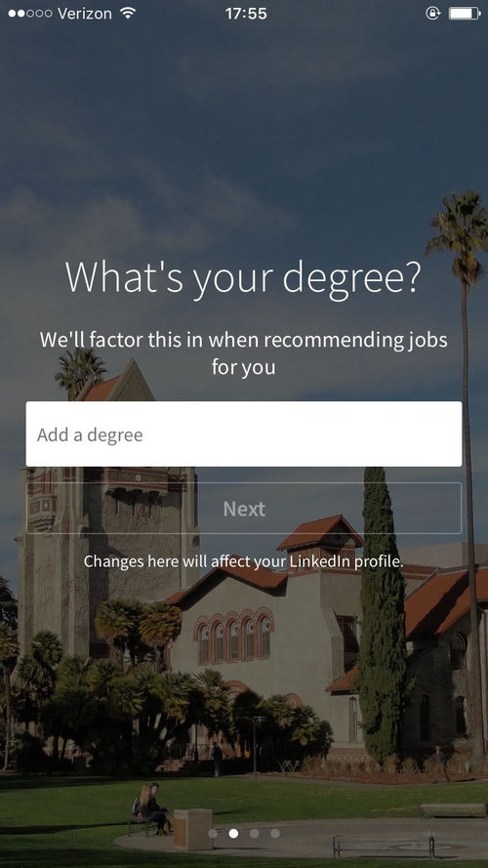Tap the Verizon carrier label
The image size is (488, 868).
tap(85, 14)
